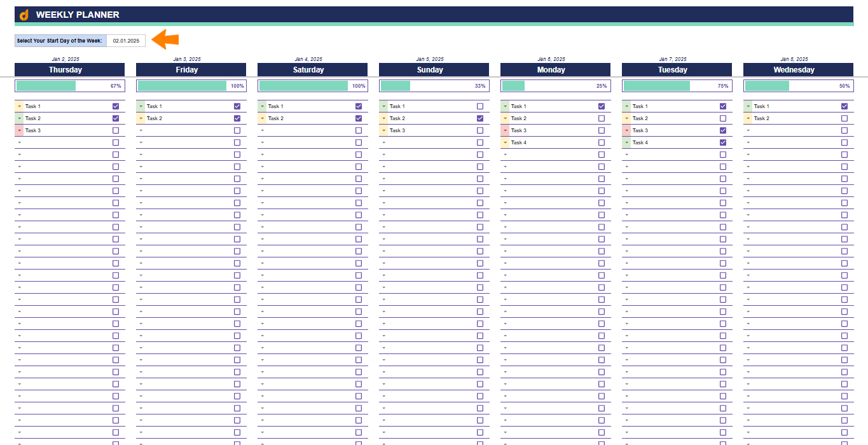
Task: Tick the checkbox for Thursday's Task 3
Action: pyautogui.click(x=116, y=130)
